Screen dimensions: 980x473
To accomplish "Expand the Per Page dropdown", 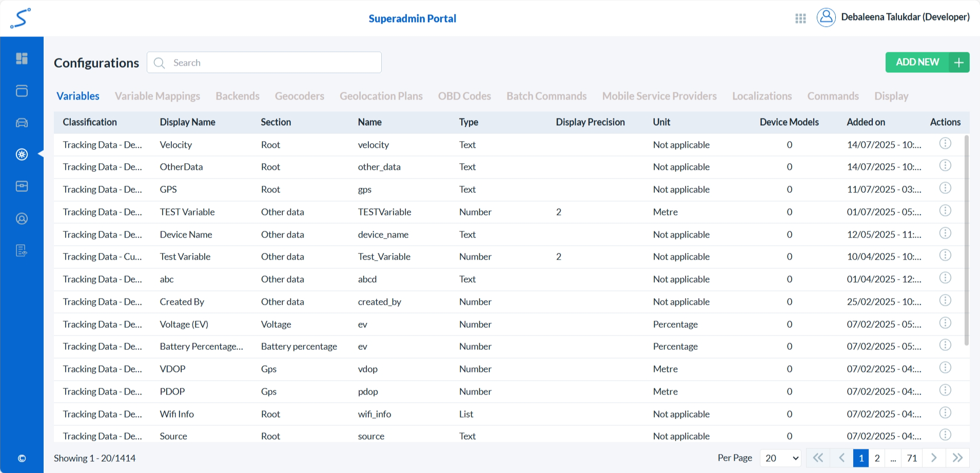I will [x=780, y=458].
